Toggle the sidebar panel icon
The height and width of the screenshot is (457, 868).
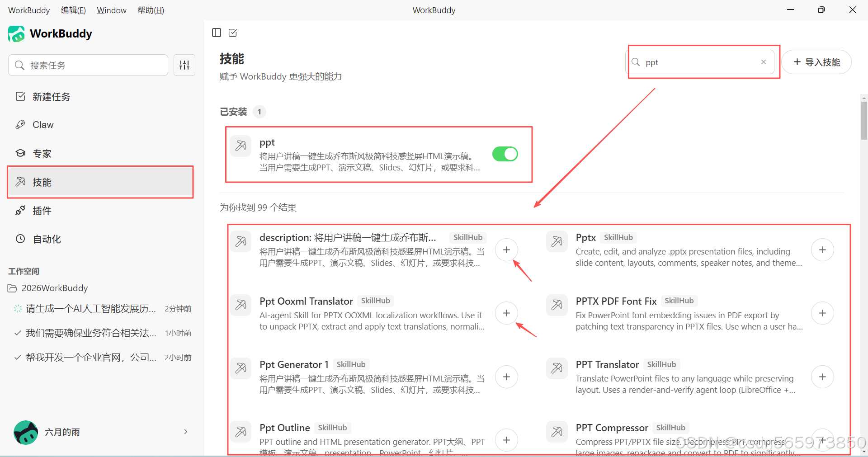[x=217, y=33]
